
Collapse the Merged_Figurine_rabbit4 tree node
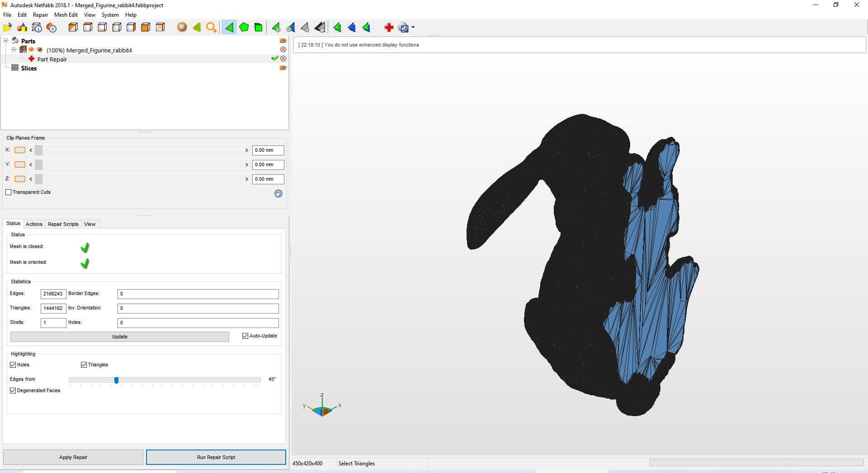point(14,50)
